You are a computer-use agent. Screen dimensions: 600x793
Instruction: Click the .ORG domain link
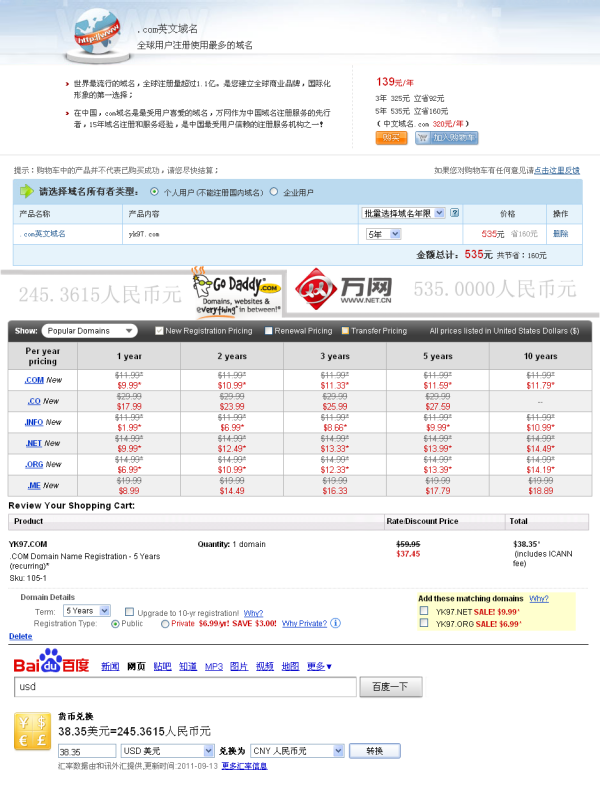34,464
